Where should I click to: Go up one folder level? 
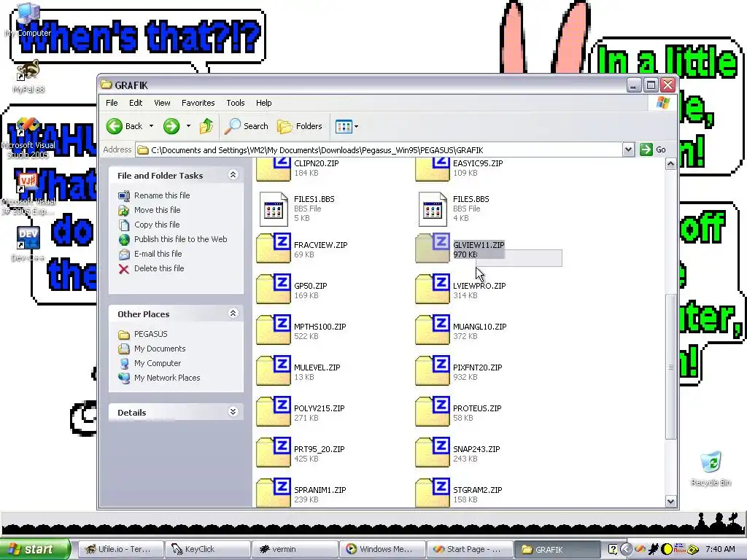[206, 126]
